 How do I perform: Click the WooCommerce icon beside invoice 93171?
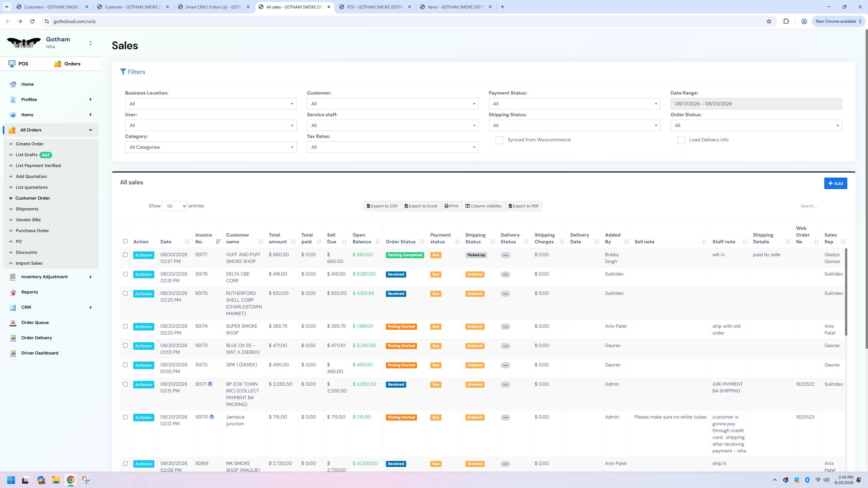(210, 384)
